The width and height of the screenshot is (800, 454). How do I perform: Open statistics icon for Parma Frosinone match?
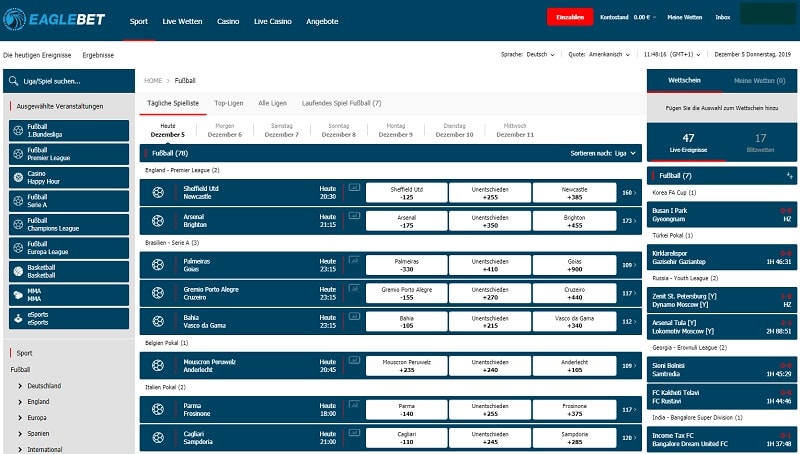pos(354,404)
